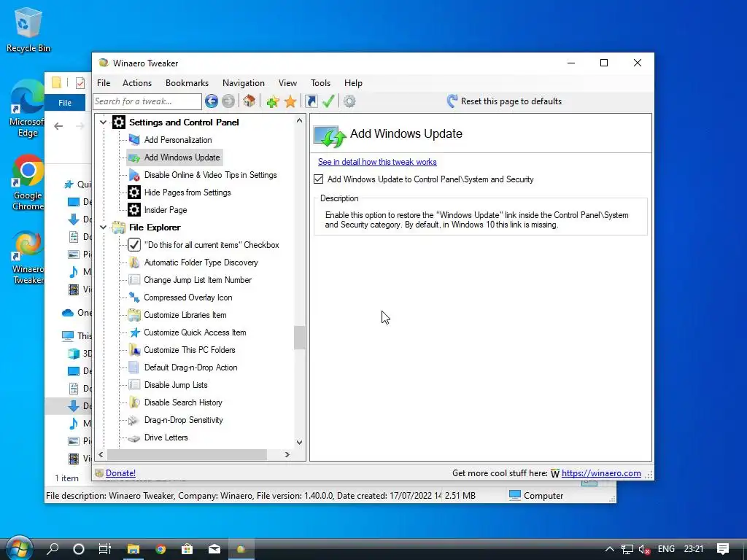The width and height of the screenshot is (747, 560).
Task: Open the Start menu orb
Action: [20, 549]
